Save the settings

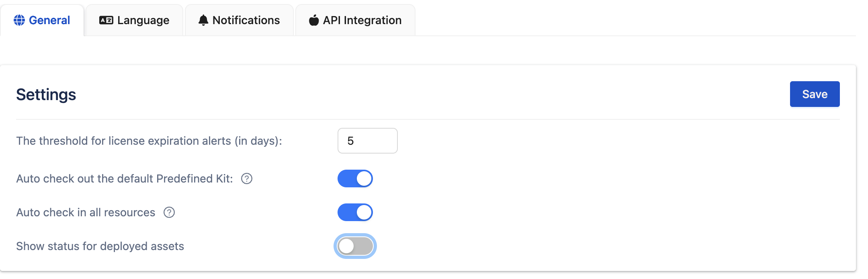click(815, 94)
